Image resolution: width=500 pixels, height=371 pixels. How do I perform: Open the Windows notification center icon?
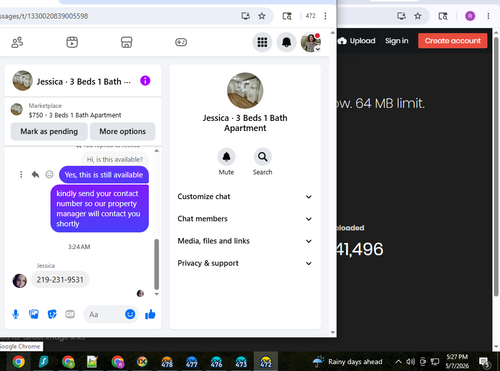(484, 362)
